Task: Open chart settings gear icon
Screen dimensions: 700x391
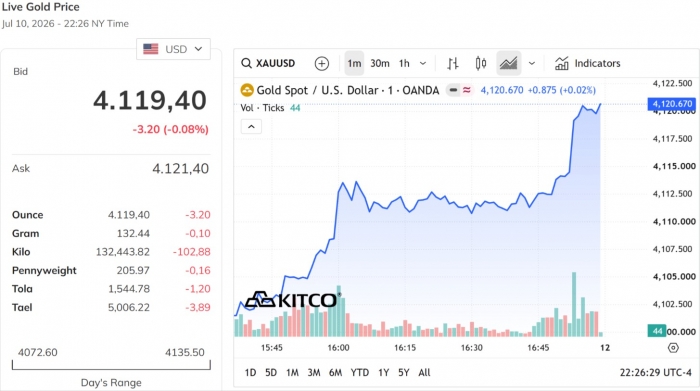Action: click(673, 348)
